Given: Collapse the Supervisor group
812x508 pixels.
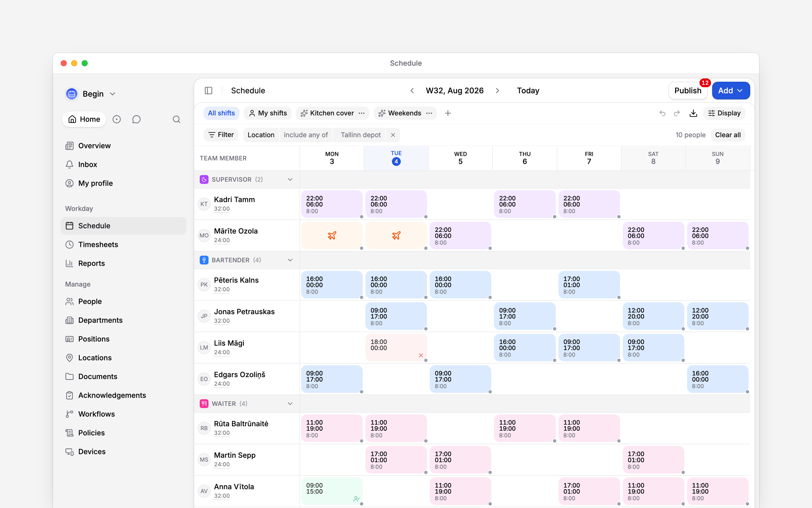Looking at the screenshot, I should (290, 179).
